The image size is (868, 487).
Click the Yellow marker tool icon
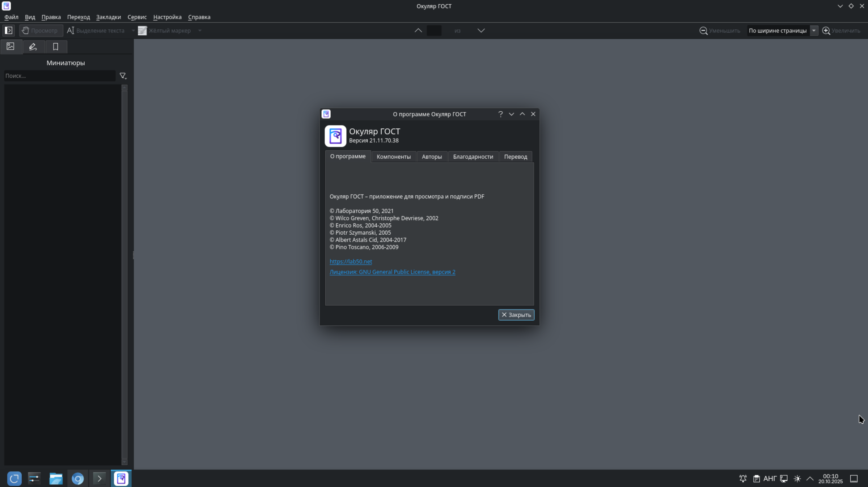143,30
